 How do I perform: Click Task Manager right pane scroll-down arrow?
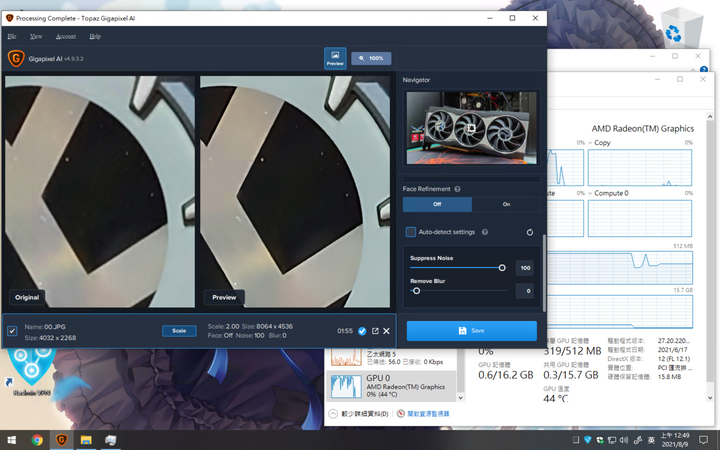tap(710, 398)
